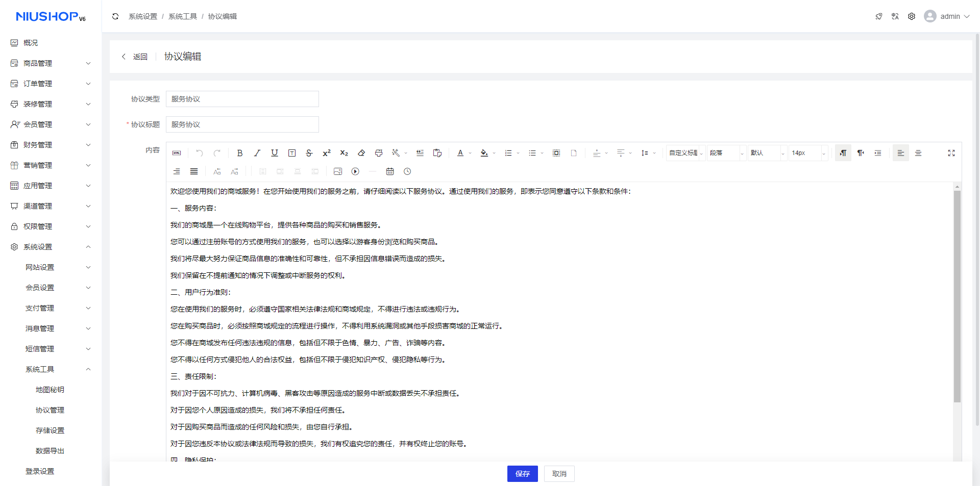Click the print icon in the toolbar

(x=379, y=153)
